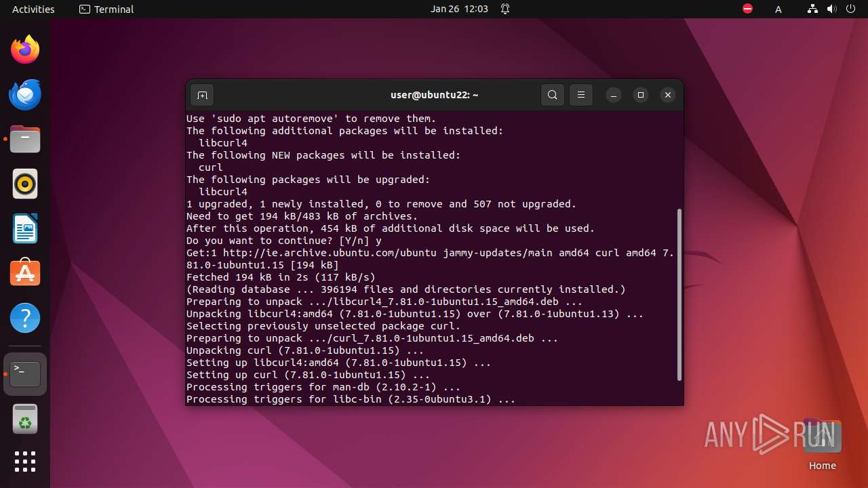Launch Thunderbird mail from the dock
The height and width of the screenshot is (488, 868).
(x=25, y=94)
